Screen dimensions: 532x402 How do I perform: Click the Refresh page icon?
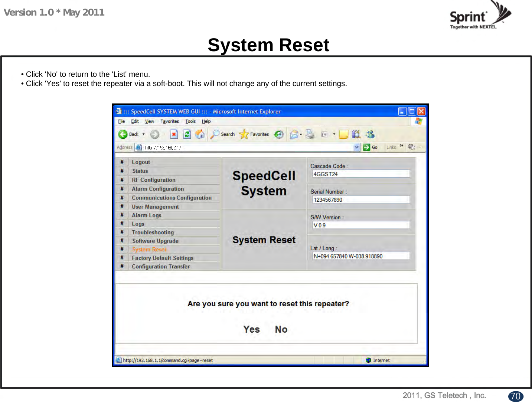(x=187, y=134)
